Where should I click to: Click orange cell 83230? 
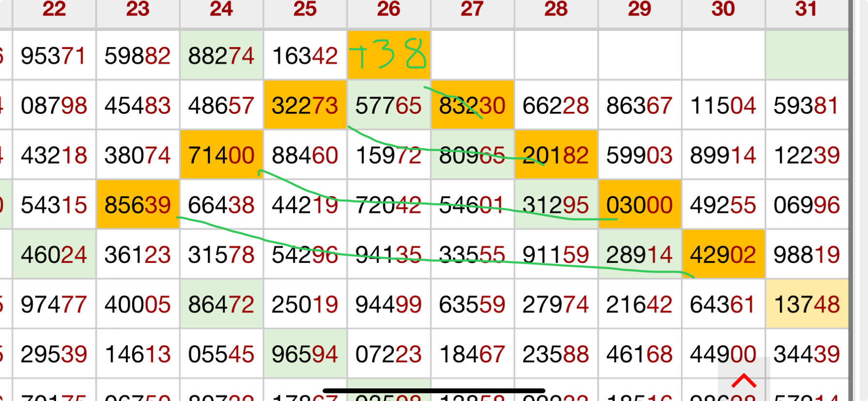(x=472, y=106)
